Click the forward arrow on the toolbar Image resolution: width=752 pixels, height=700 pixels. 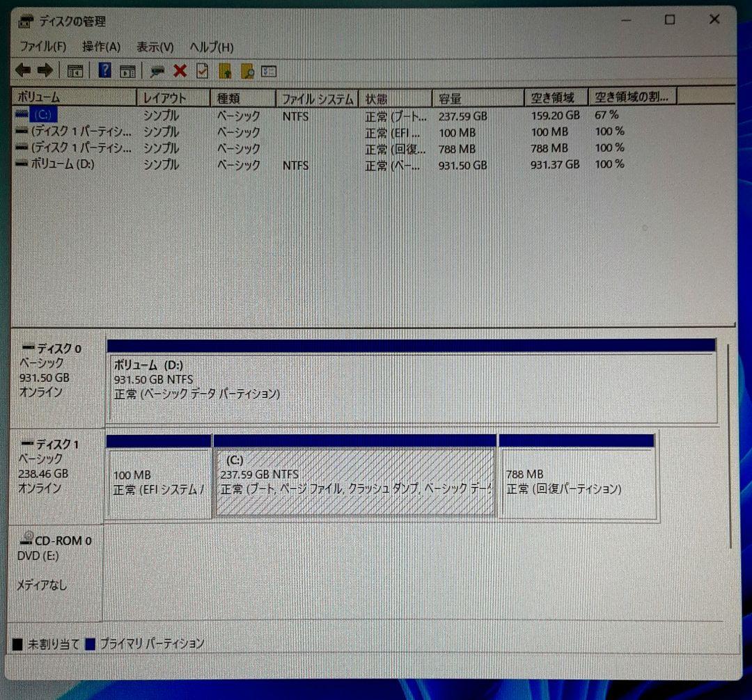(45, 70)
